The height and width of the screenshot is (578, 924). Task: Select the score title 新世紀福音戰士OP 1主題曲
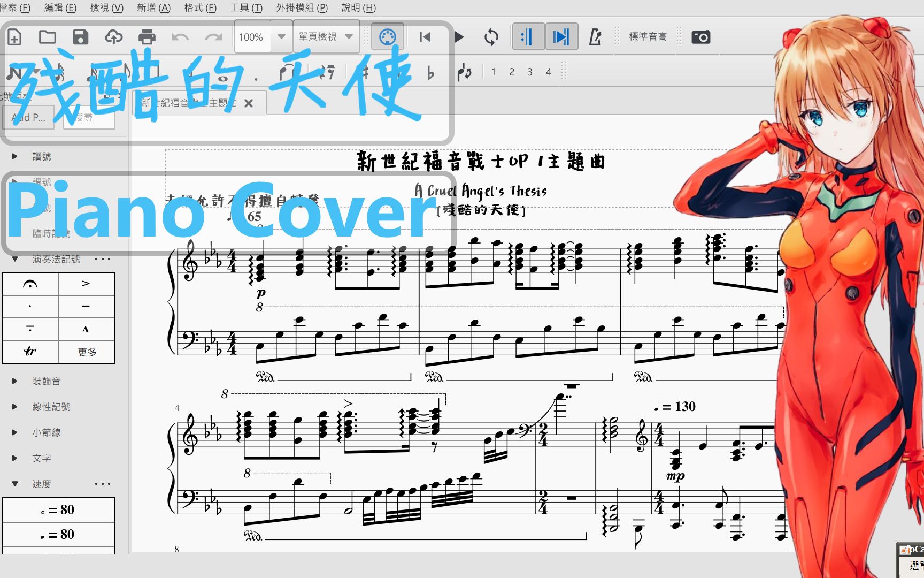[x=481, y=162]
